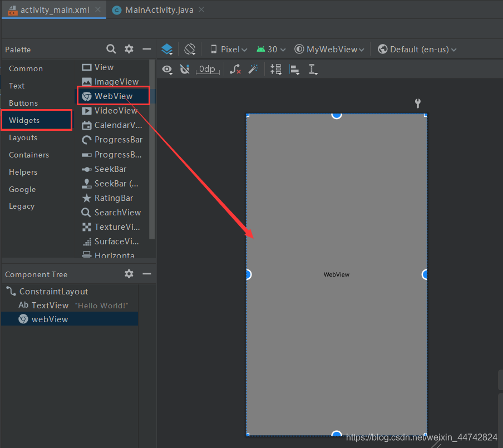Open the Align options icon

(294, 70)
